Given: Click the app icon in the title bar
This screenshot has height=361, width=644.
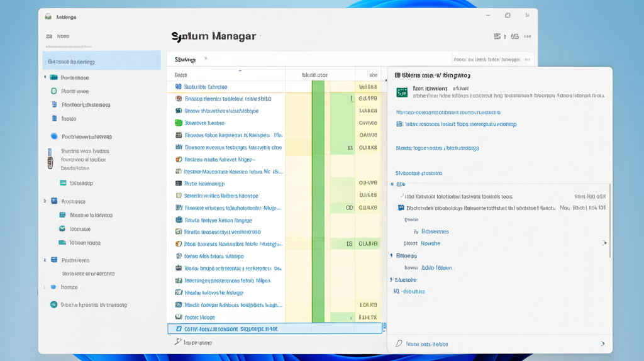Looking at the screenshot, I should point(48,17).
